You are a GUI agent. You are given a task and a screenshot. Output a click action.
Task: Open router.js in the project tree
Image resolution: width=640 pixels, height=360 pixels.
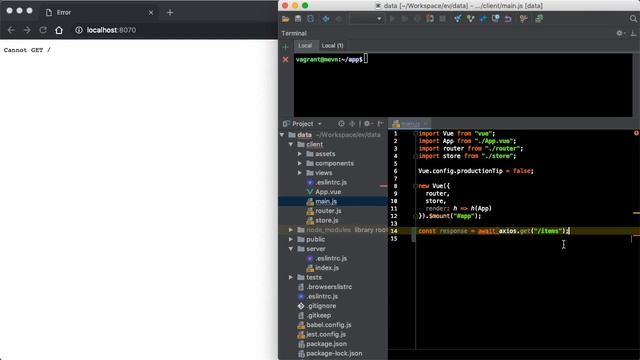328,211
